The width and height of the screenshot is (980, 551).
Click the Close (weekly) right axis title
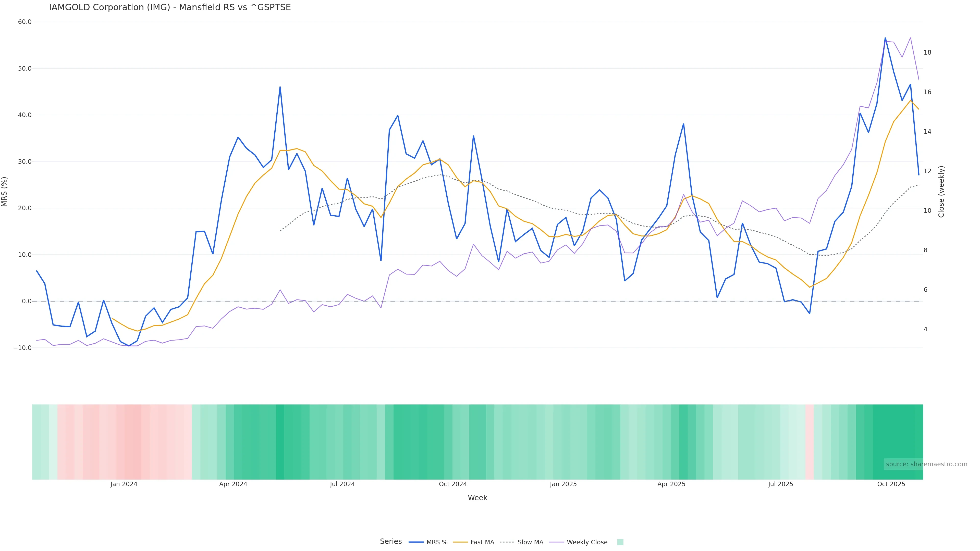click(x=941, y=191)
